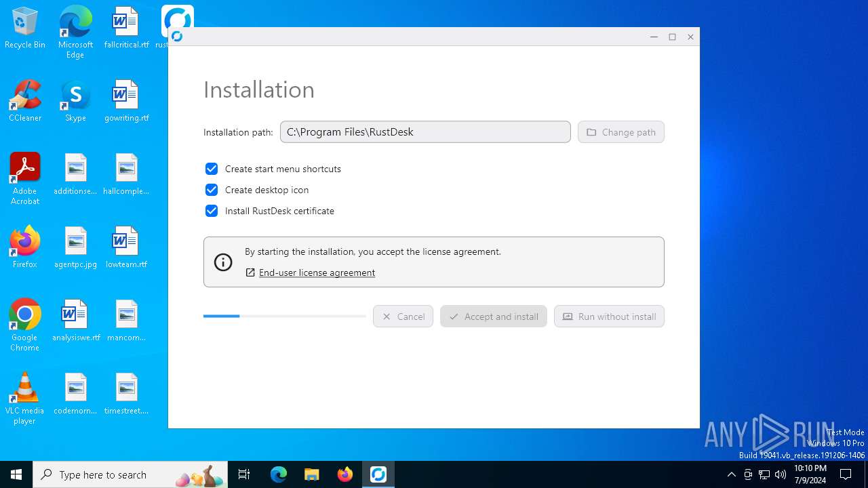
Task: Open the taskbar clock and date
Action: pyautogui.click(x=810, y=474)
